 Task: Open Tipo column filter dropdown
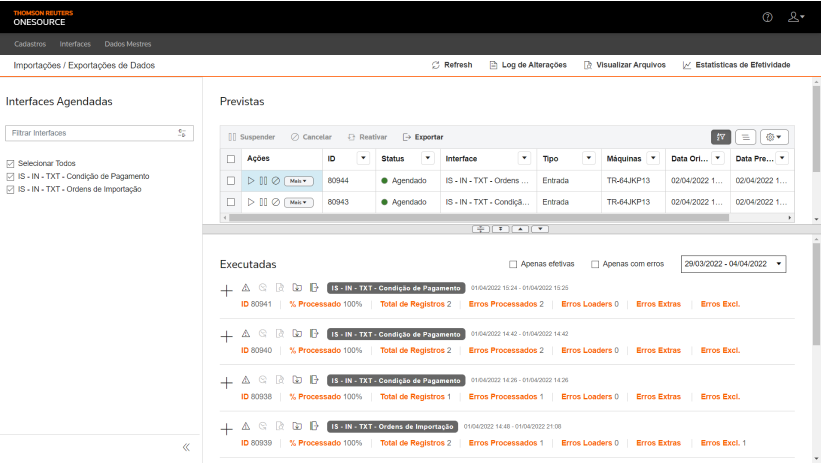(x=589, y=158)
